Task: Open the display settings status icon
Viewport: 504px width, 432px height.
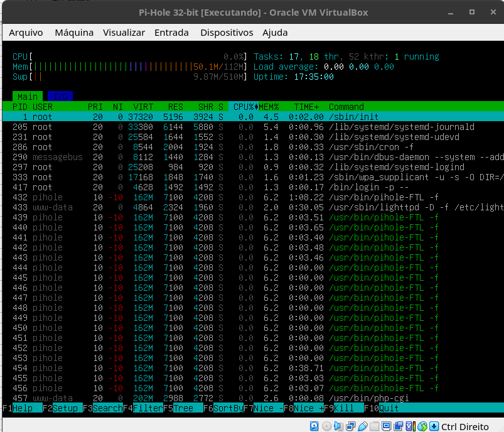Action: 387,426
